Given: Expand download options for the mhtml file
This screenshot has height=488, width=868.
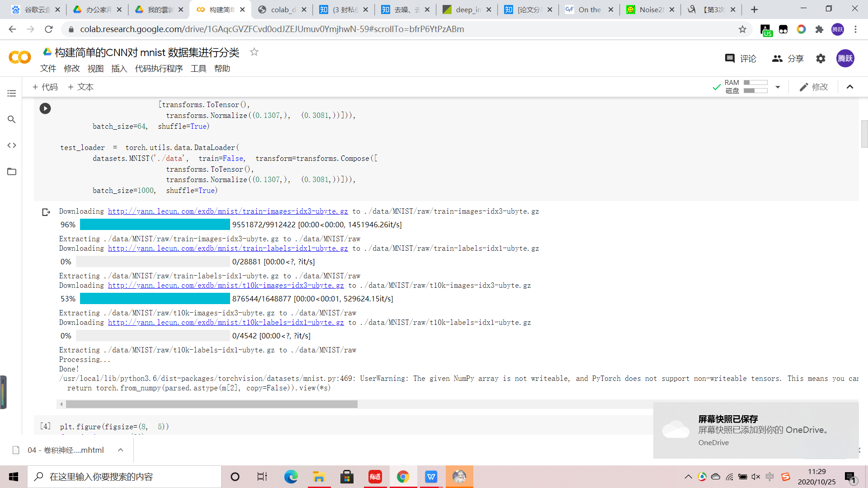Looking at the screenshot, I should (x=120, y=450).
